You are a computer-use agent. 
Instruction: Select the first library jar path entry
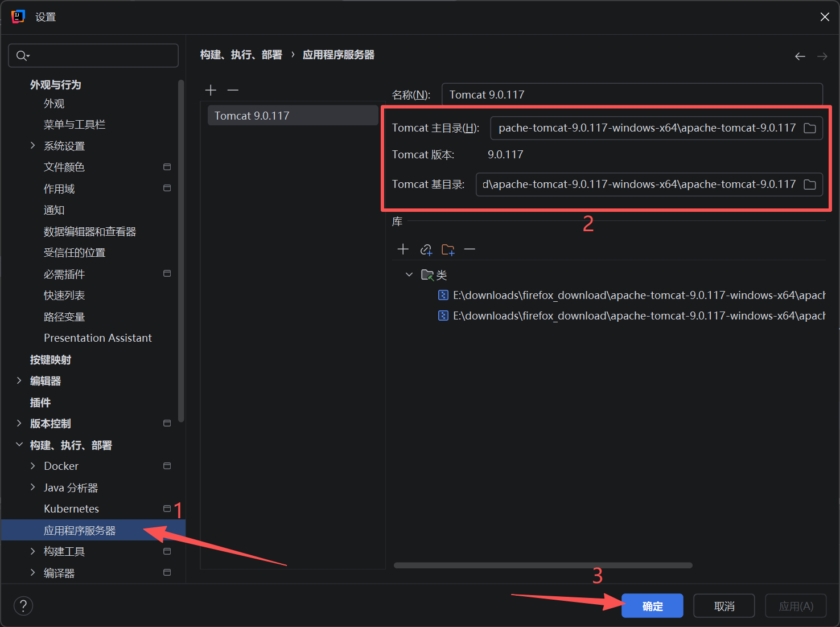632,296
